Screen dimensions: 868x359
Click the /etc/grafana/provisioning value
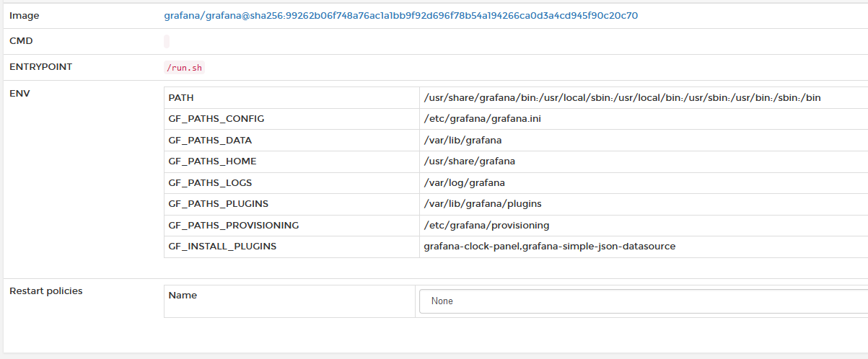(x=486, y=226)
